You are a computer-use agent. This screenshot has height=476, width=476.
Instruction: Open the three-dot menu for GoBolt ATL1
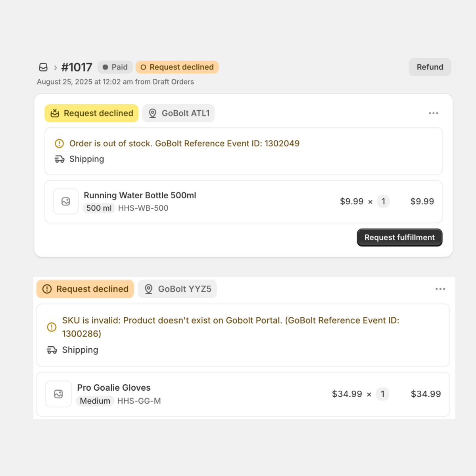pos(433,113)
